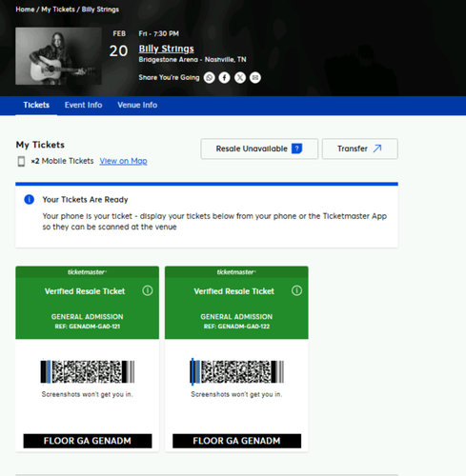Viewport: 466px width, 476px height.
Task: Open My Tickets breadcrumb link
Action: (x=58, y=10)
